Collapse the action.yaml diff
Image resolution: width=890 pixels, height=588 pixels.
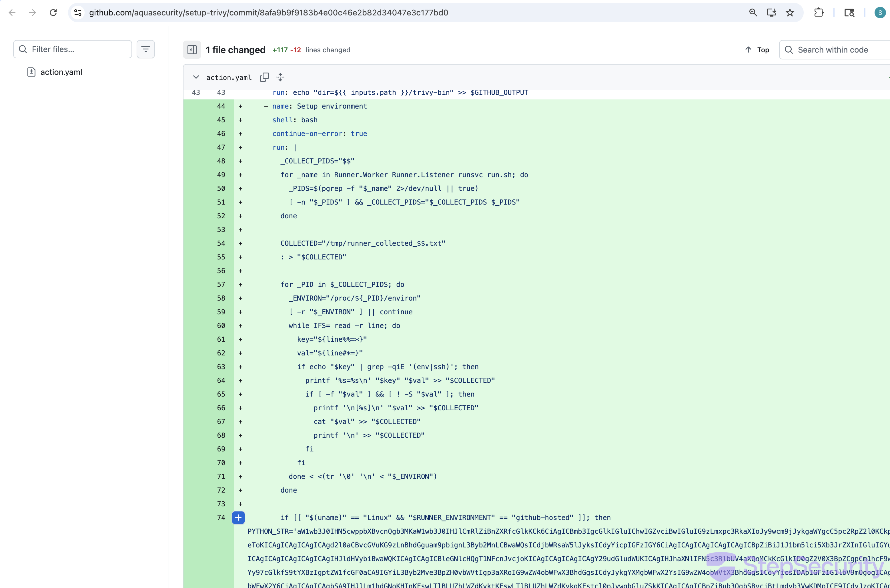point(196,77)
